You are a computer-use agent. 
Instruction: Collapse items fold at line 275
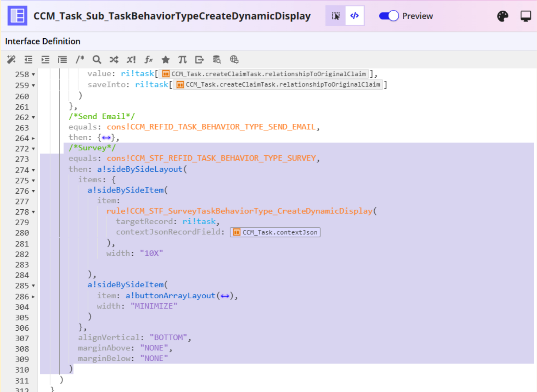point(33,181)
